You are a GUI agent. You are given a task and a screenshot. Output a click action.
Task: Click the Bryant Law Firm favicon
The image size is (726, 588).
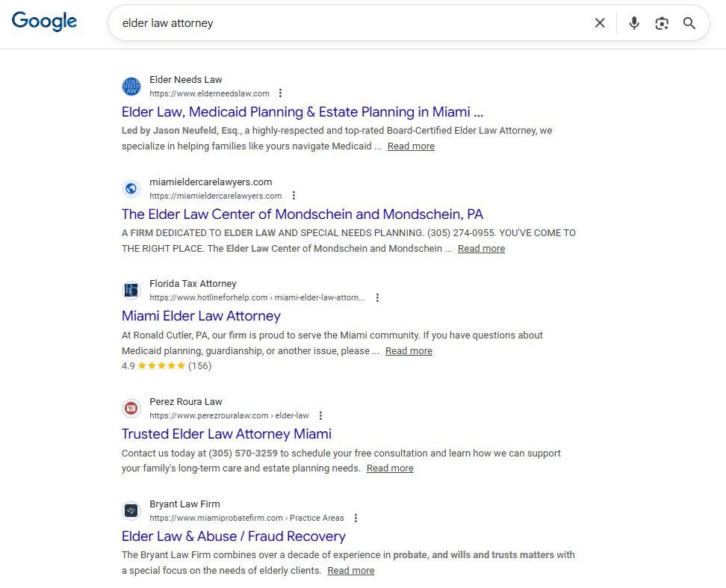click(131, 511)
